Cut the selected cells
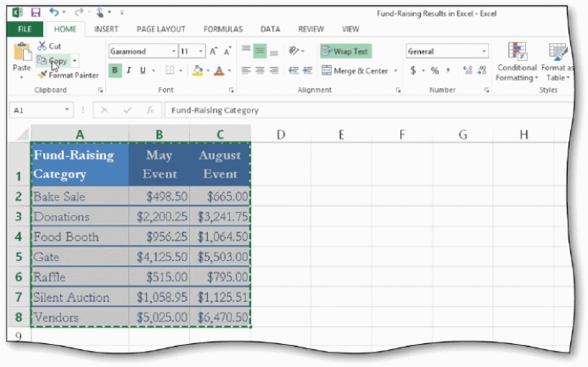This screenshot has width=588, height=367. 49,46
